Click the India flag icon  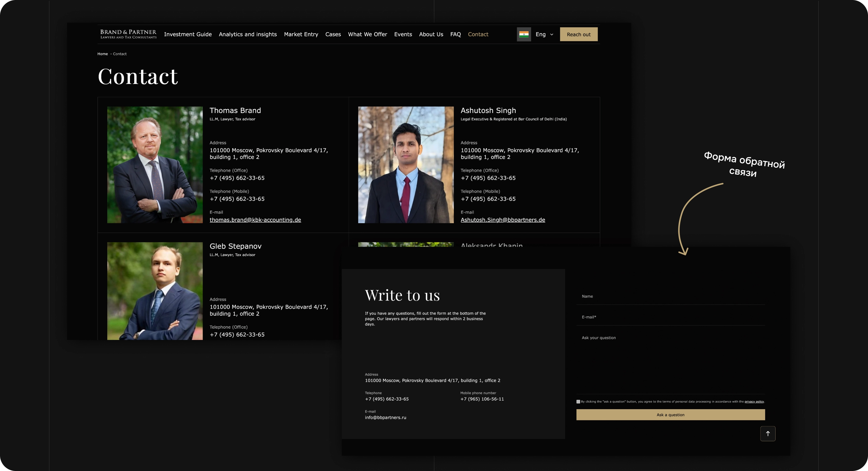point(524,34)
